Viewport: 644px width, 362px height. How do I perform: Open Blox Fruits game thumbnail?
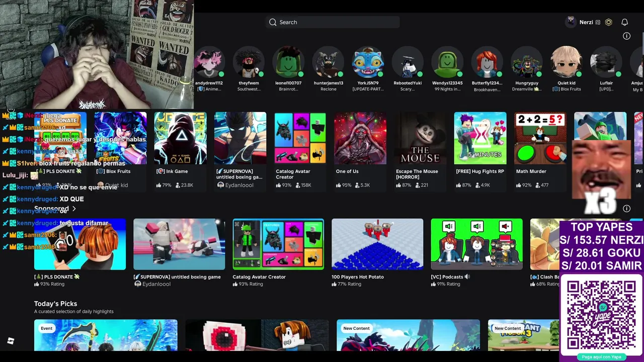tap(120, 138)
